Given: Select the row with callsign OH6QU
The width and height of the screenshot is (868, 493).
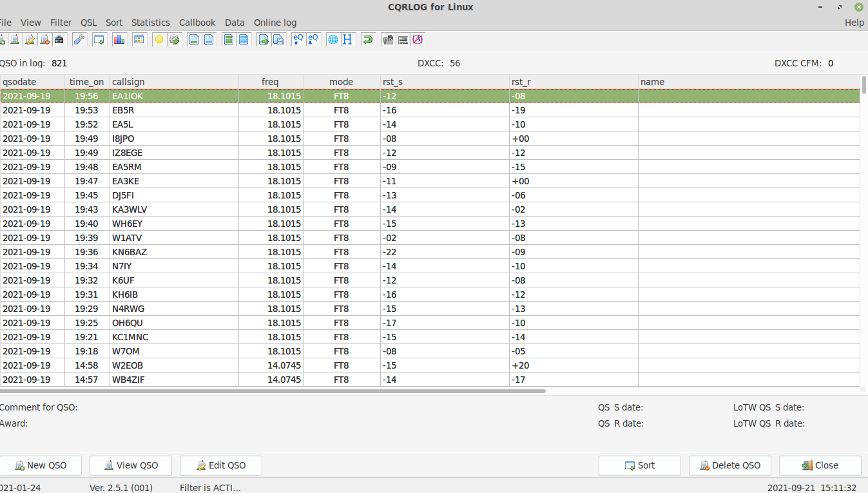Looking at the screenshot, I should 430,323.
